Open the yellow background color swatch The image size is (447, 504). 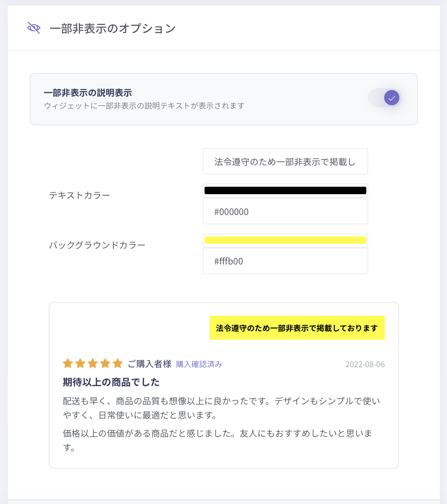[x=285, y=240]
